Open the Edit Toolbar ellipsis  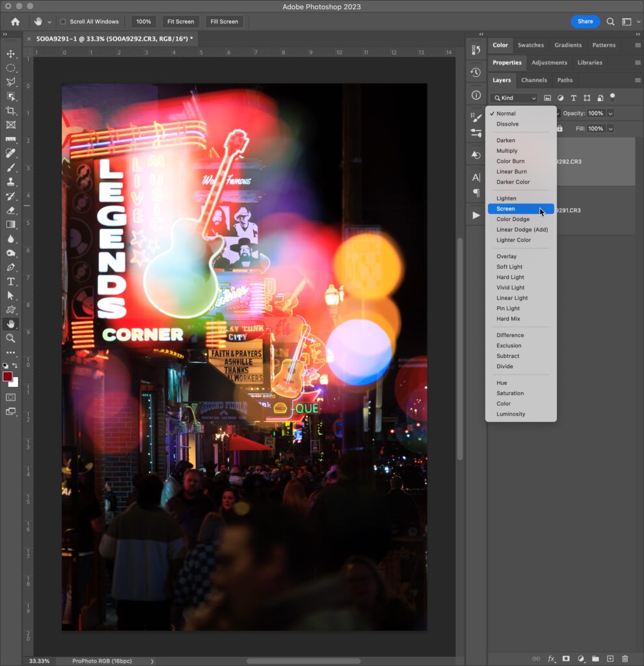(10, 353)
